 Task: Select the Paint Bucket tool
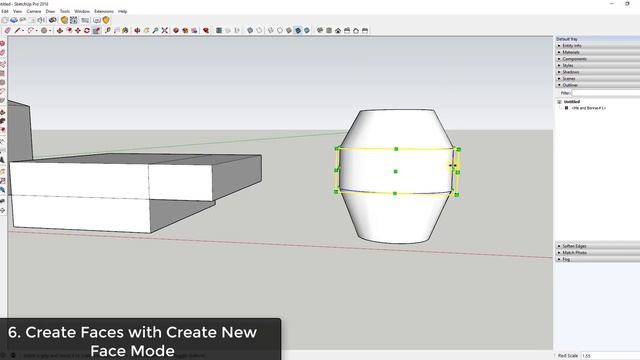(x=125, y=31)
